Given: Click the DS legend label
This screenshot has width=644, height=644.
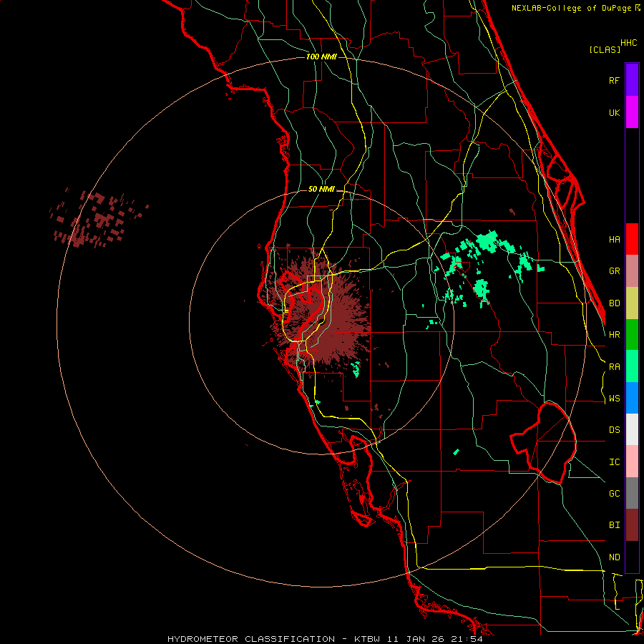Looking at the screenshot, I should pyautogui.click(x=614, y=430).
